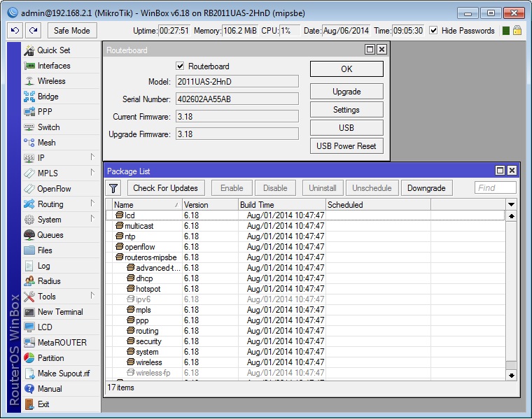
Task: Select the multicast package row
Action: [305, 226]
